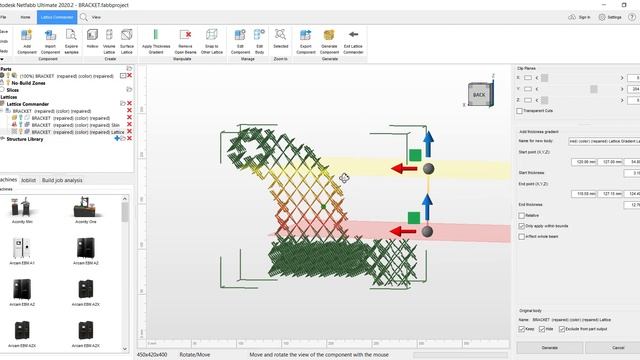Image resolution: width=640 pixels, height=360 pixels.
Task: Enable the Transparent Cuts checkbox
Action: 519,111
